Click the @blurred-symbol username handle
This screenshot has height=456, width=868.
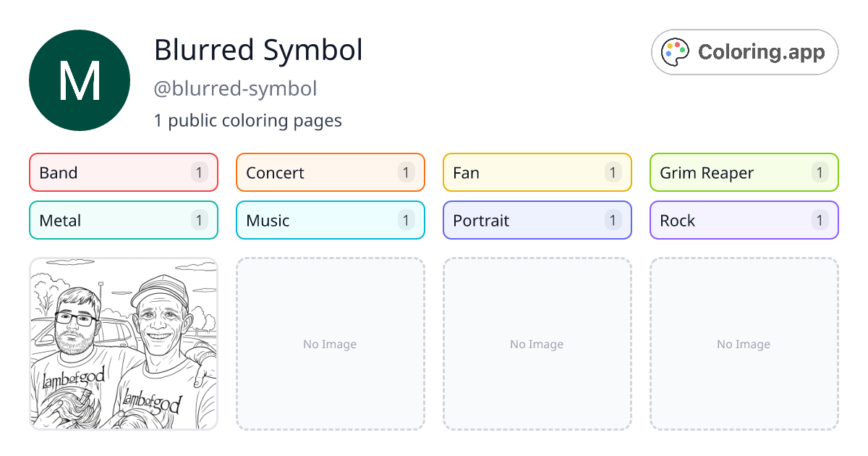pos(235,88)
